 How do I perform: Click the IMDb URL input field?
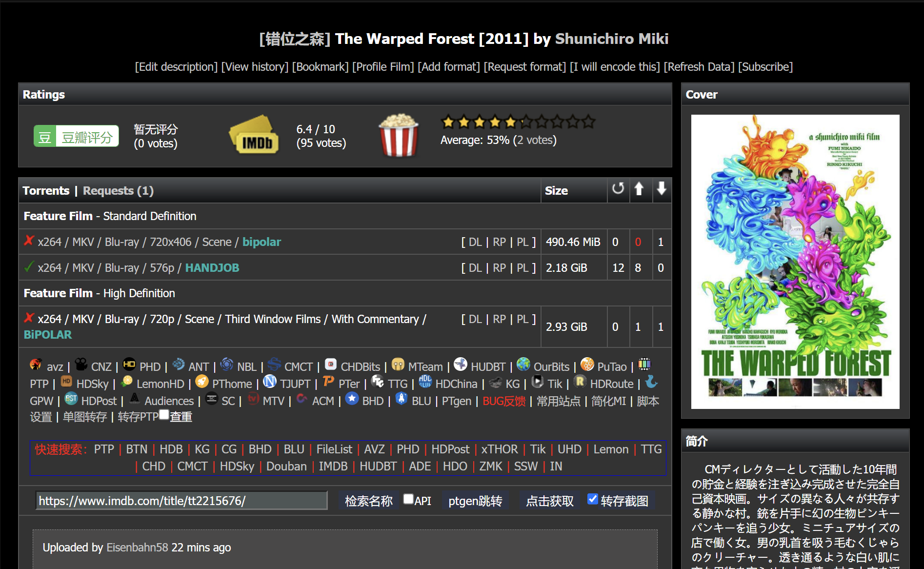[181, 501]
